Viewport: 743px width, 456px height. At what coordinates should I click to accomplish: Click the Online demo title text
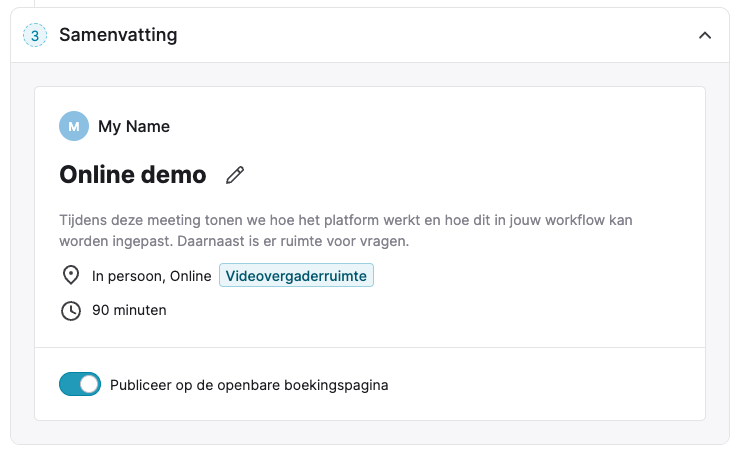tap(133, 174)
